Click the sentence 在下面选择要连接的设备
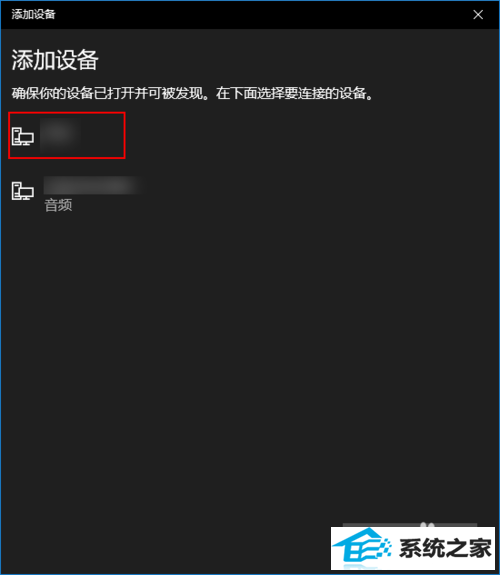500x575 pixels. [291, 94]
